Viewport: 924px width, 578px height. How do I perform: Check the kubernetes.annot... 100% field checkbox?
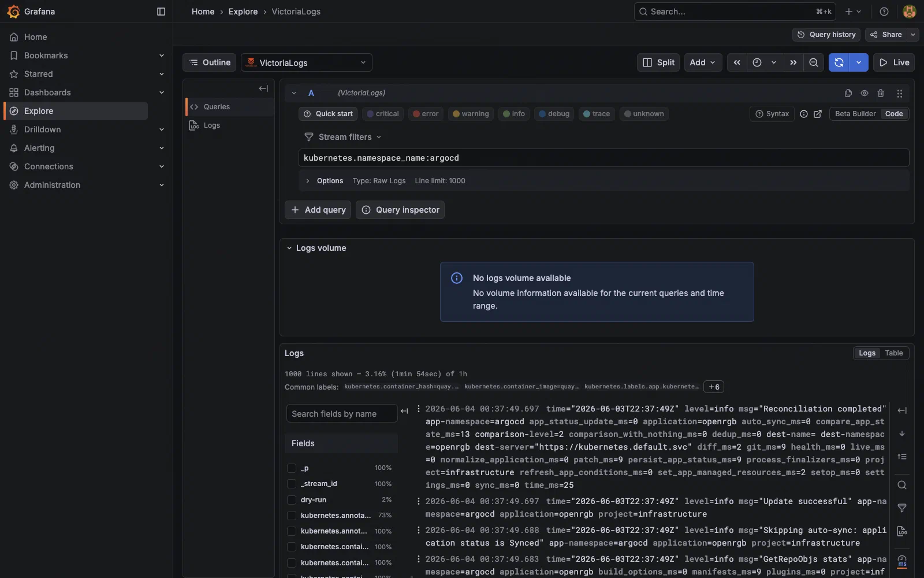[292, 531]
